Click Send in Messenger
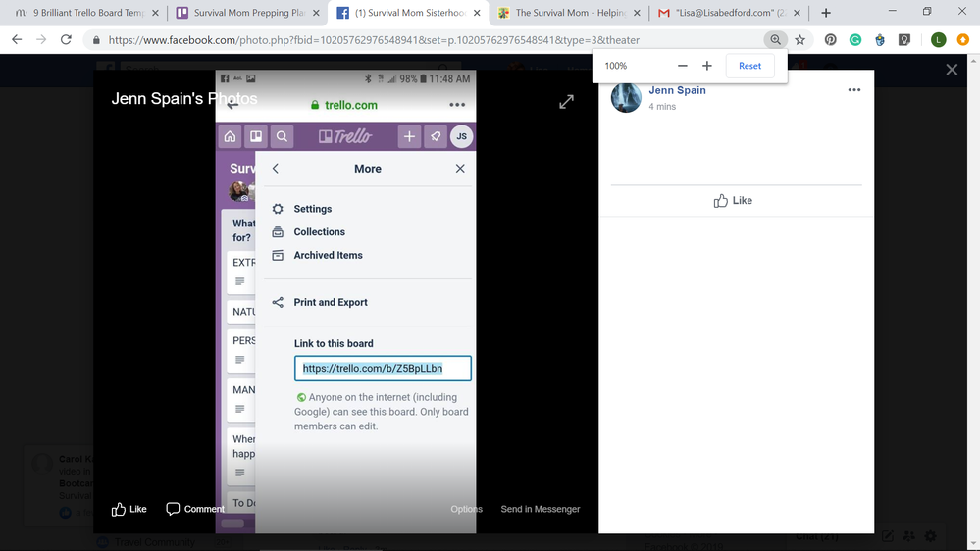The width and height of the screenshot is (980, 551). pos(540,509)
